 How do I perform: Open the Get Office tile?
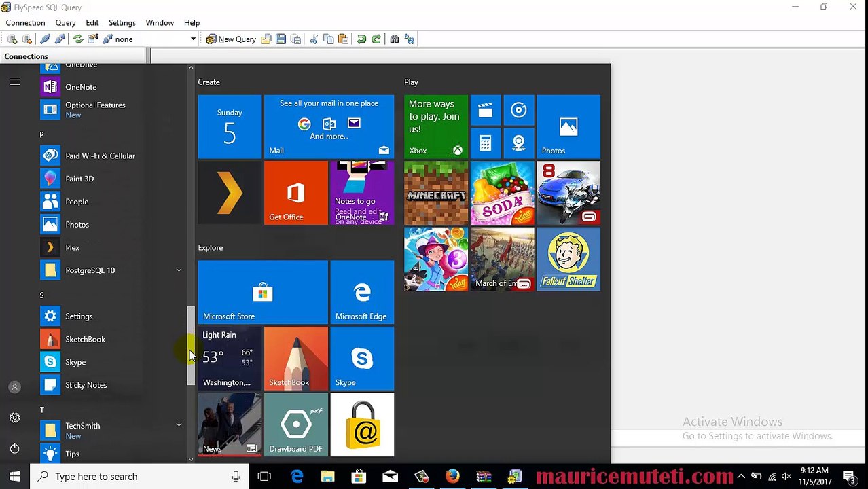pyautogui.click(x=295, y=193)
